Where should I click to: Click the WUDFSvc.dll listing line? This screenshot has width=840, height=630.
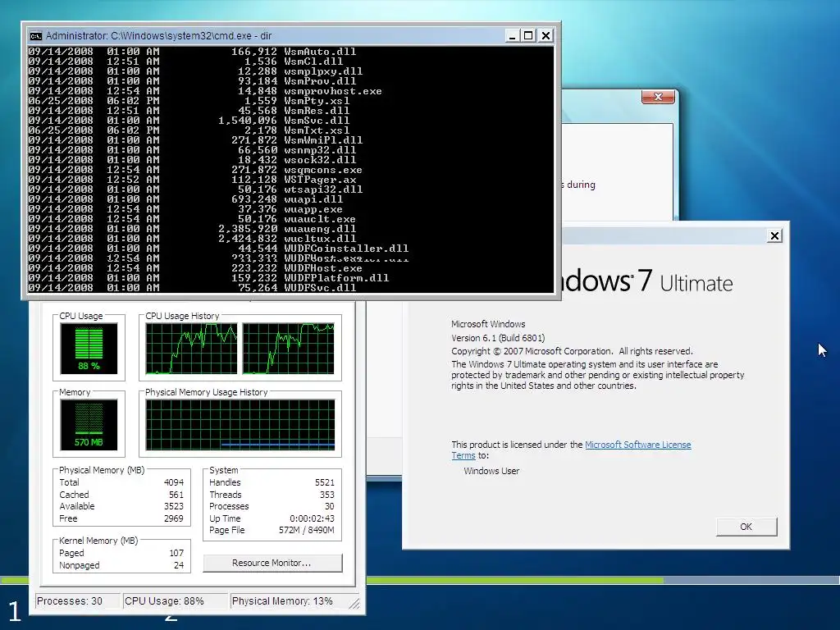click(x=192, y=288)
